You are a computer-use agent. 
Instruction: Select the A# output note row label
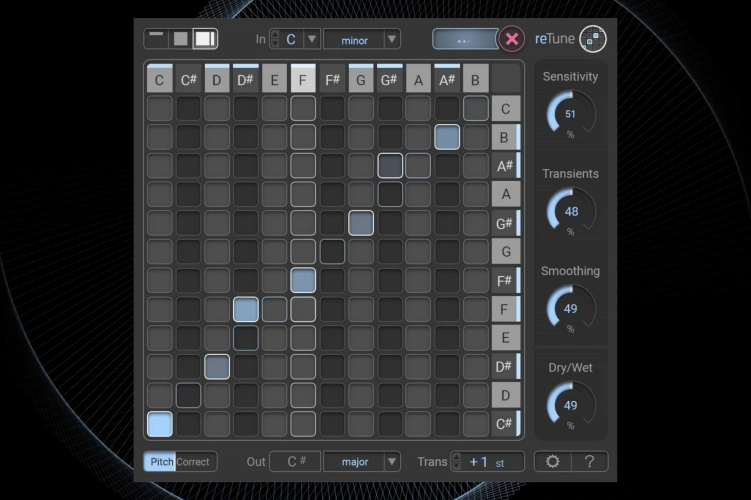(506, 166)
